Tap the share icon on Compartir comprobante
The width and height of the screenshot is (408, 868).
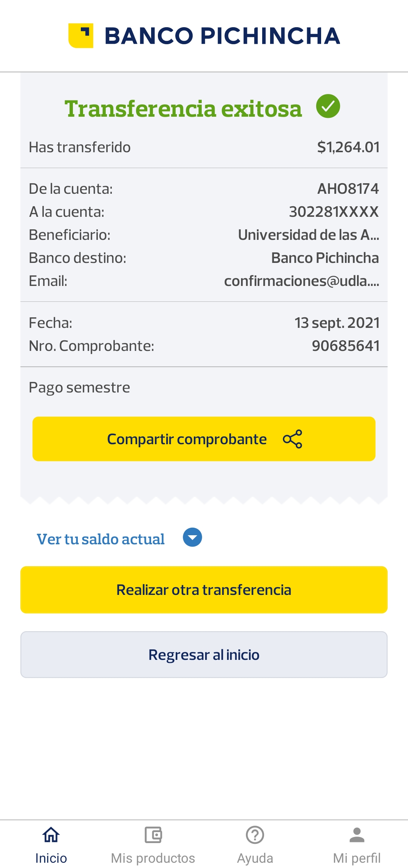[x=292, y=439]
